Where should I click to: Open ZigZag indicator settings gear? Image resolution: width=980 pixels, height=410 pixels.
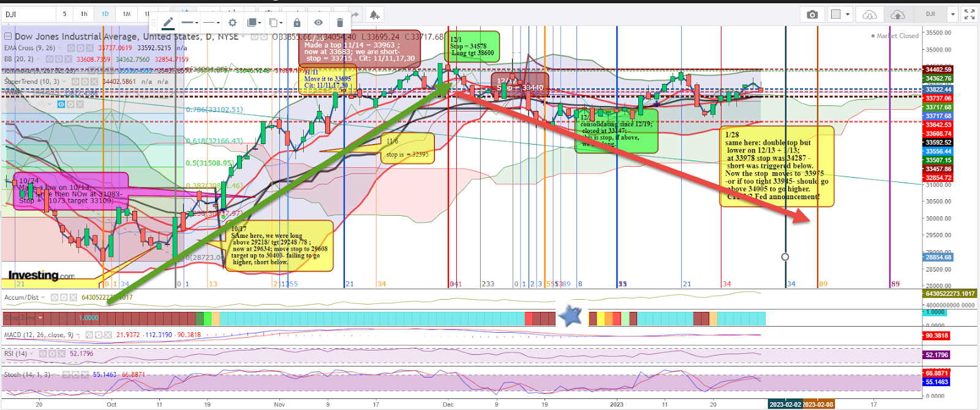(x=70, y=104)
